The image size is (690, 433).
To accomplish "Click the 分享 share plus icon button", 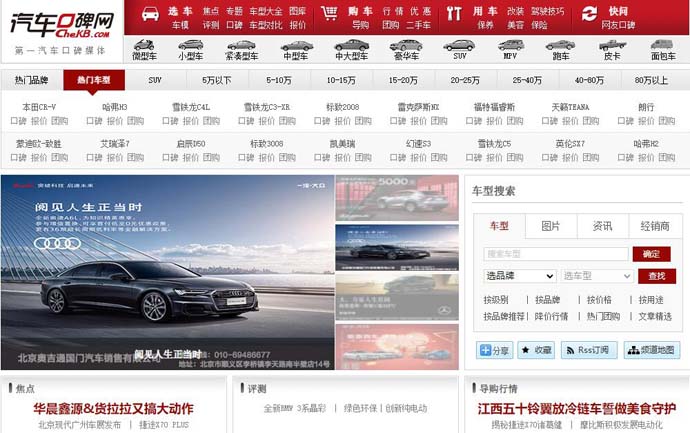I will (495, 350).
